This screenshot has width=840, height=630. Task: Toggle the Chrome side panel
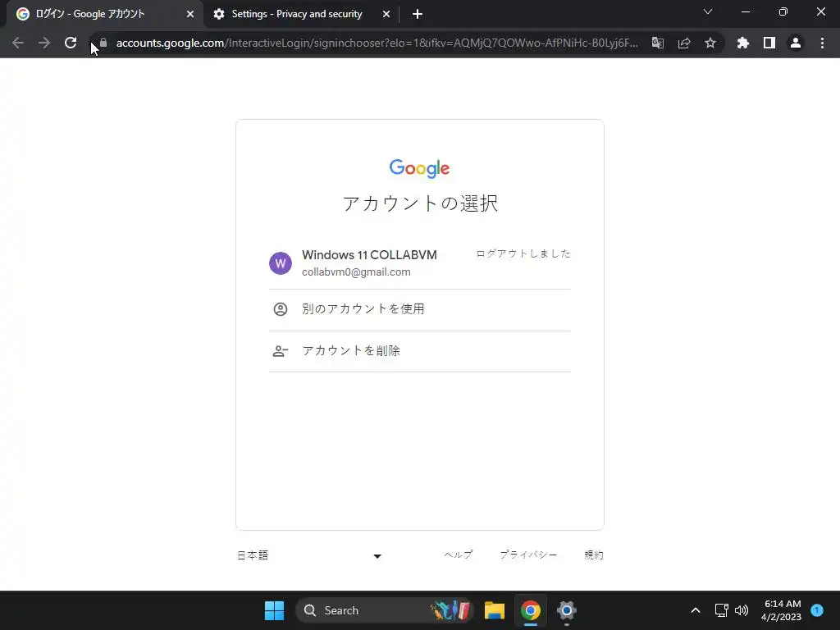(x=769, y=43)
